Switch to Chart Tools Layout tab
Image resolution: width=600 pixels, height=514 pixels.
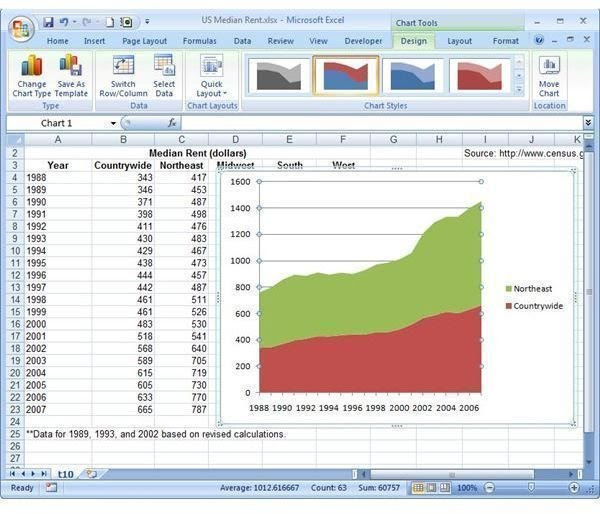pos(460,41)
